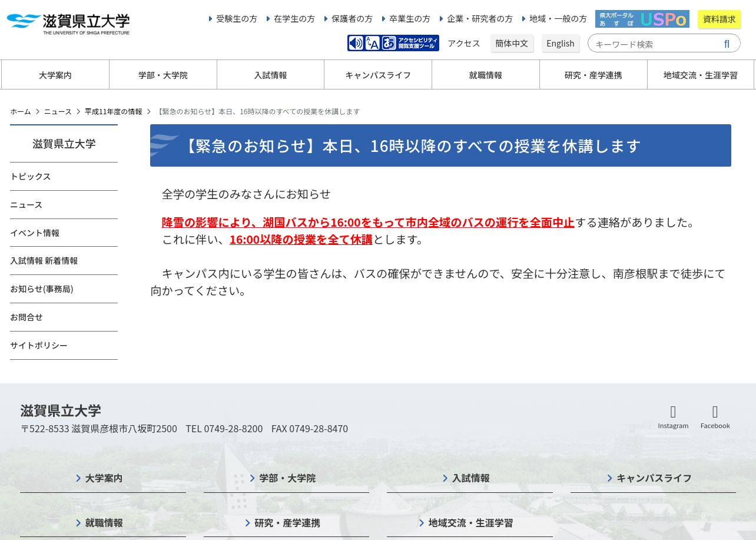Click the red 16:00以降の授業を全て休講 text
The image size is (756, 540).
(x=301, y=240)
